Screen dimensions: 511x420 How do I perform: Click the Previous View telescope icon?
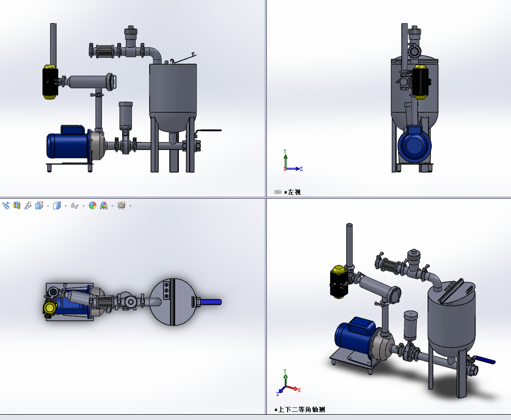click(x=6, y=205)
